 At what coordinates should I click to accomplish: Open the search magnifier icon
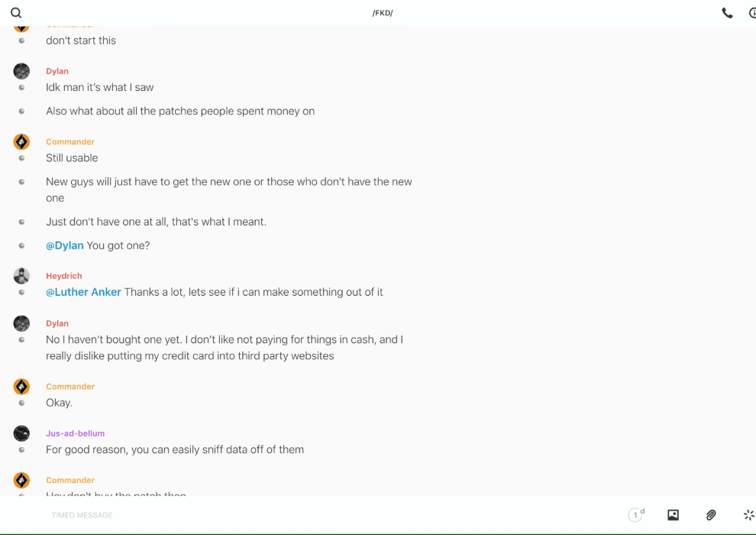click(16, 13)
